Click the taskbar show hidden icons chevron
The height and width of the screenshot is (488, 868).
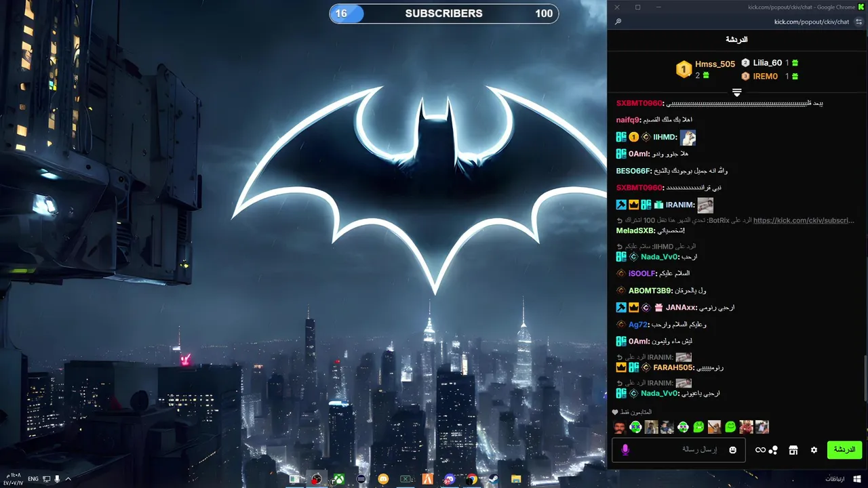click(x=68, y=479)
